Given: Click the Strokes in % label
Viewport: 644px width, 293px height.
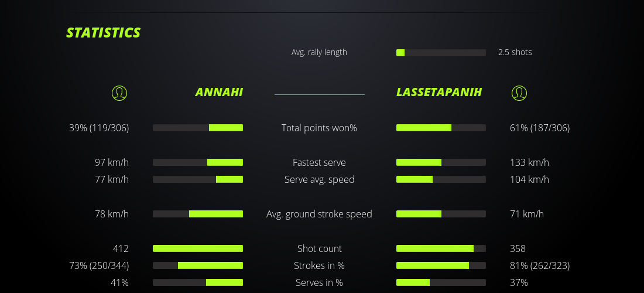Looking at the screenshot, I should point(319,265).
